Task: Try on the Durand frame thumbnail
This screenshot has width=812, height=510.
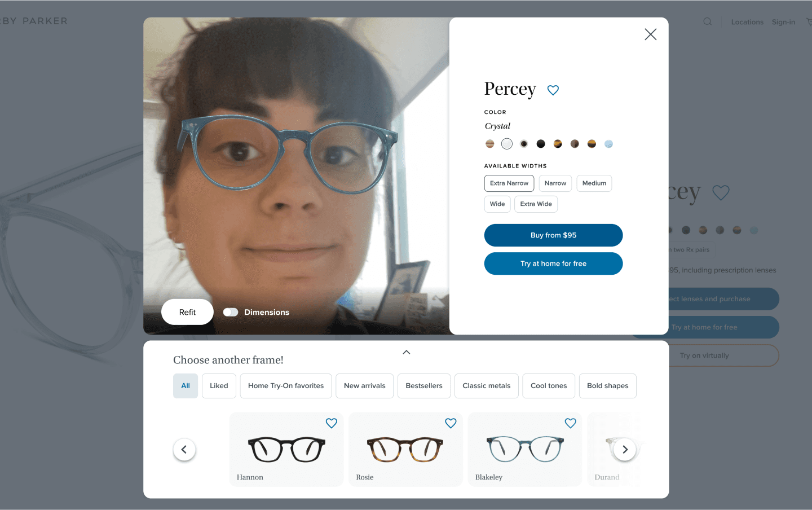Action: pos(615,449)
